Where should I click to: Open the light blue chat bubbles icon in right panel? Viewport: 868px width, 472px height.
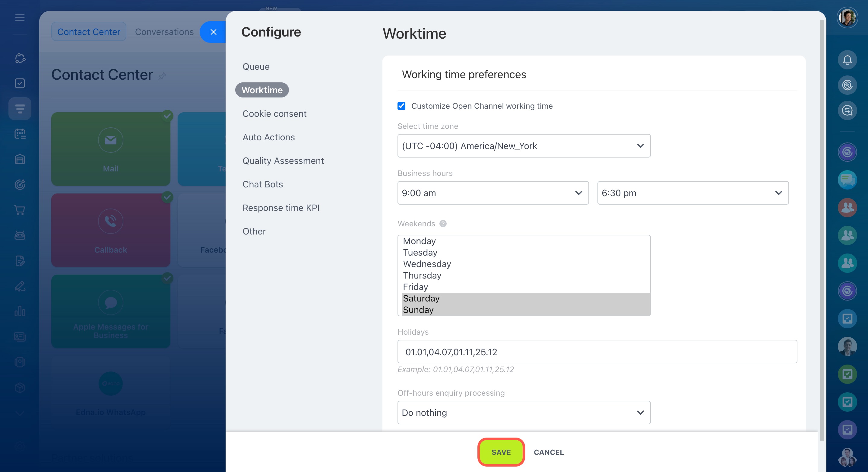click(847, 180)
